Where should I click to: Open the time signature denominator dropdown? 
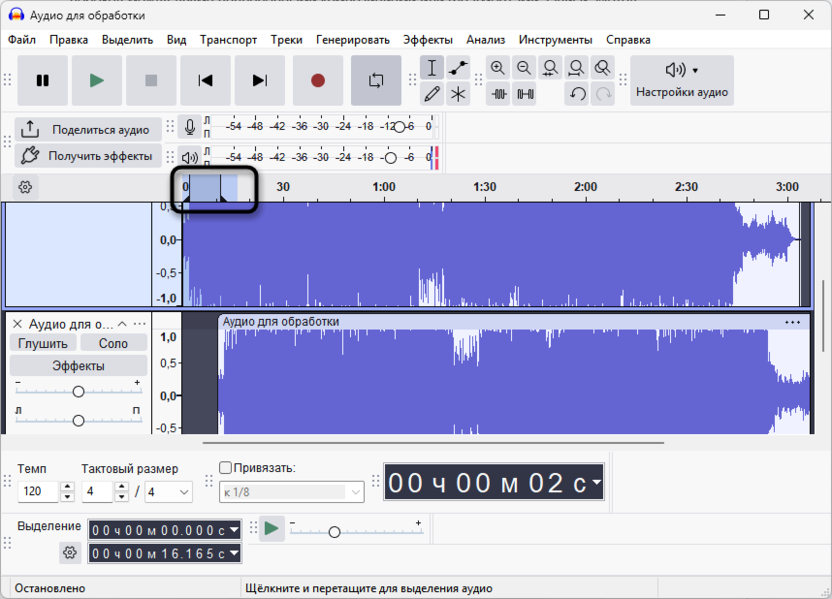[168, 492]
